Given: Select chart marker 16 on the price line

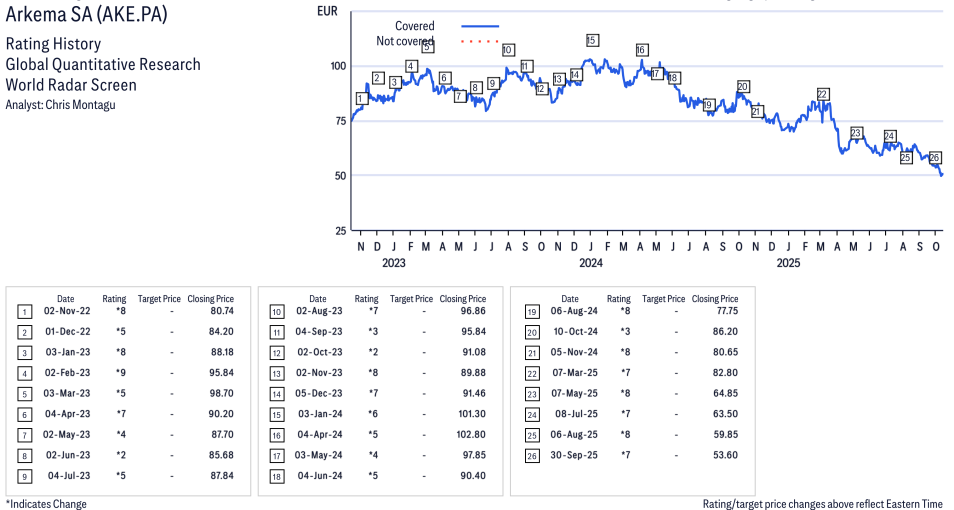Looking at the screenshot, I should (x=641, y=50).
